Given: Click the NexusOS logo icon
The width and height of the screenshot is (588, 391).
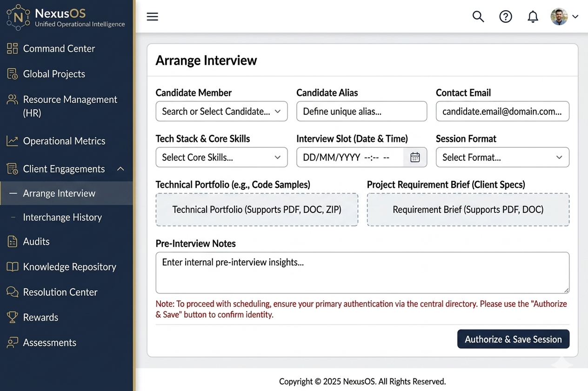Looking at the screenshot, I should pyautogui.click(x=18, y=17).
